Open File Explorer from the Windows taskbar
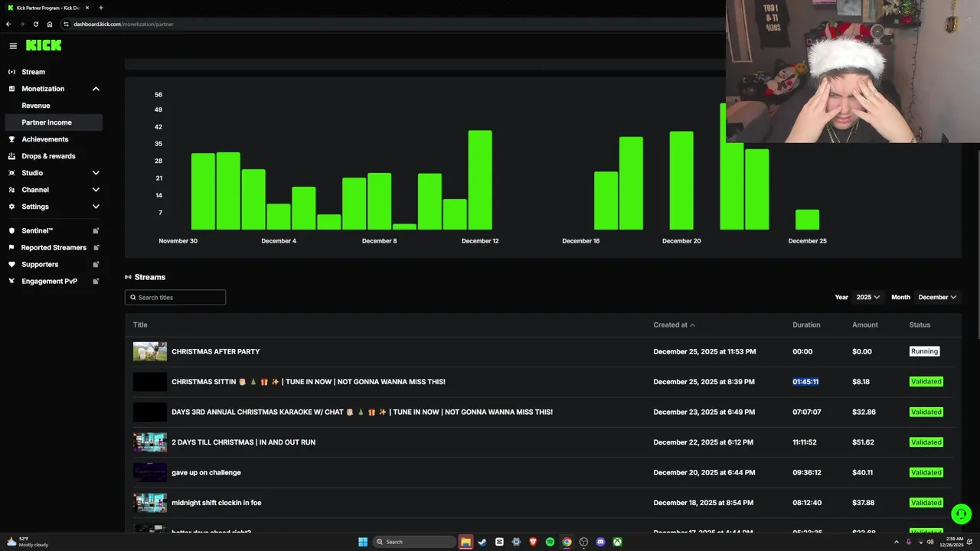The width and height of the screenshot is (980, 551). 465,542
